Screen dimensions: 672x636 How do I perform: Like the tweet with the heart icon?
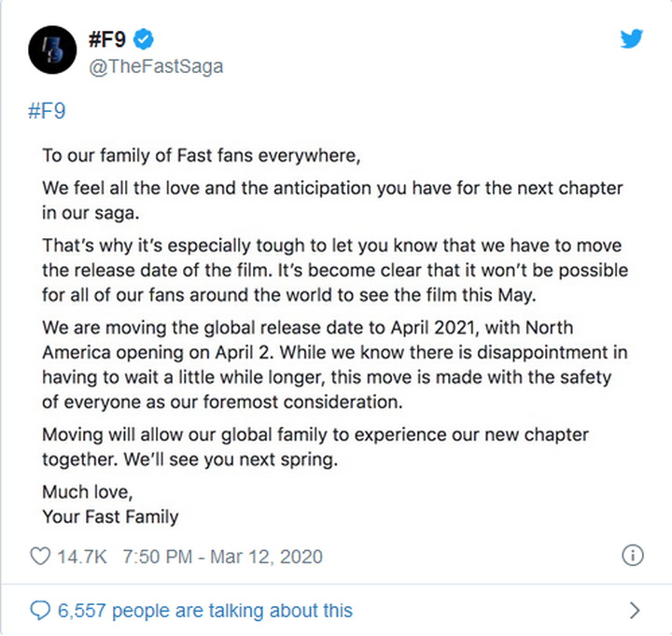(40, 557)
